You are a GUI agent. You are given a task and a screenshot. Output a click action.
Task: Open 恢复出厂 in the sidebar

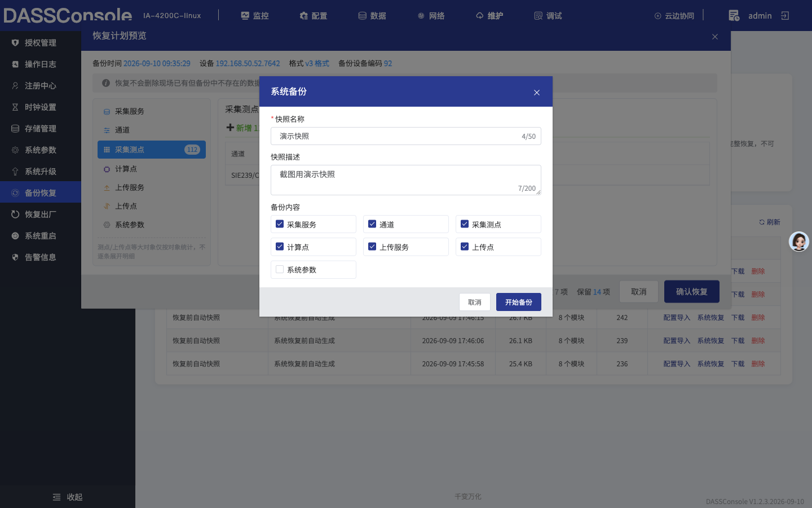click(41, 214)
